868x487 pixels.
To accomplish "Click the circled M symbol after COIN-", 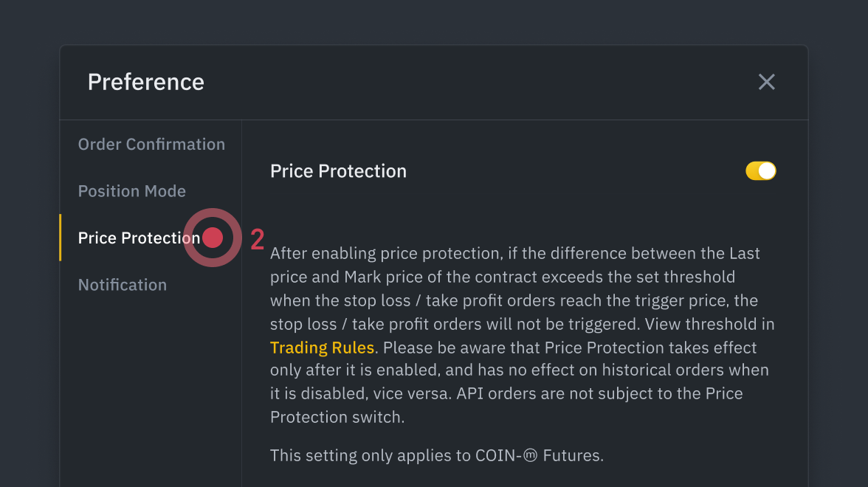I will click(x=530, y=456).
